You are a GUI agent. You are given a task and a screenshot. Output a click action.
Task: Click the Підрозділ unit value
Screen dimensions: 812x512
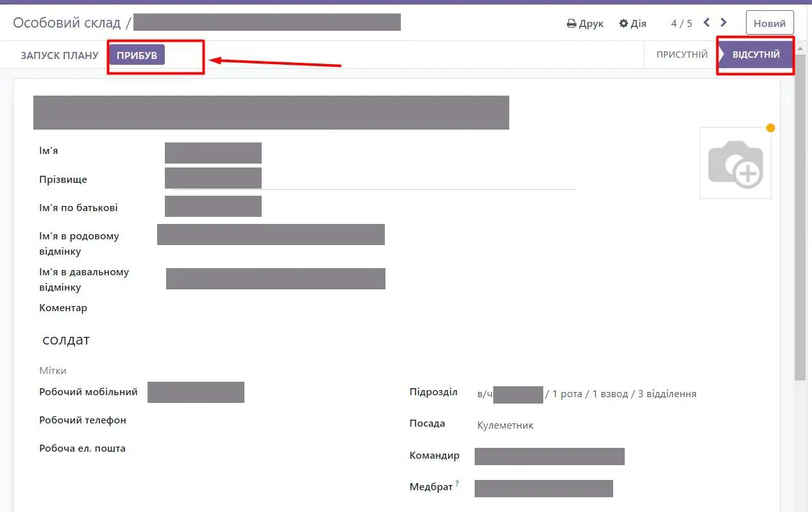587,394
